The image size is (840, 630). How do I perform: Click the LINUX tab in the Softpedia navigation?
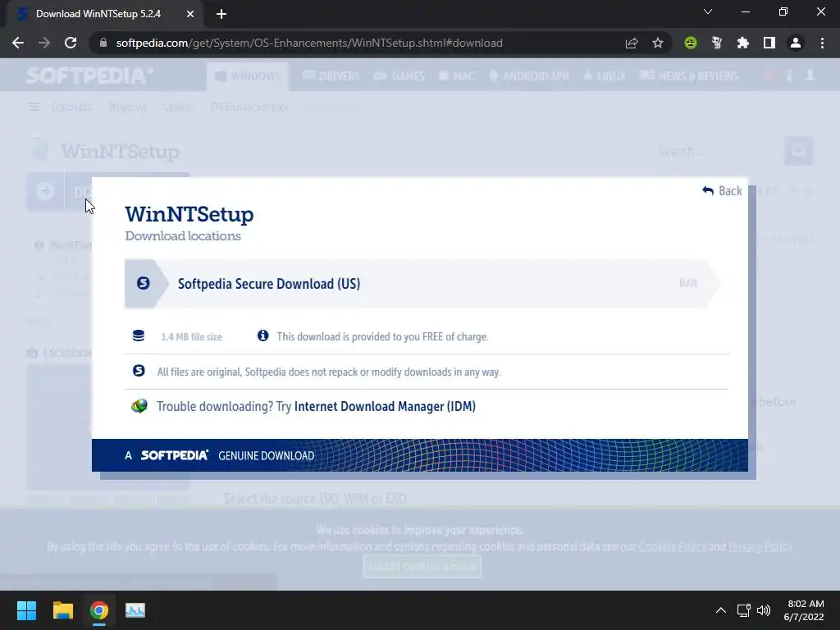pyautogui.click(x=605, y=76)
